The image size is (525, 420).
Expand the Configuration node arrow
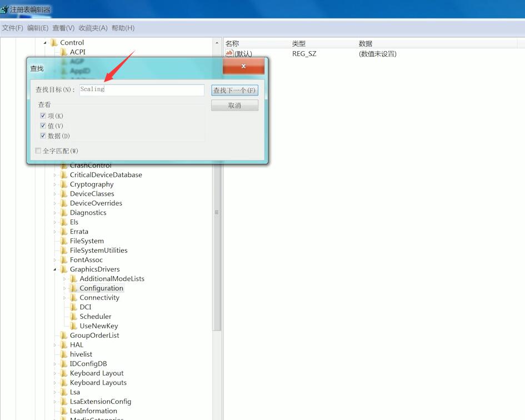pos(64,288)
